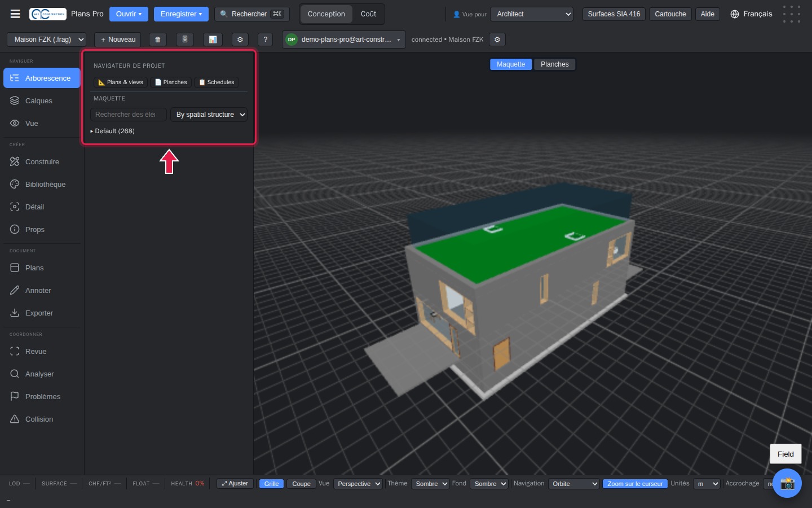Expand the Default (268) tree node
Screen dimensions: 812x508
pyautogui.click(x=113, y=131)
